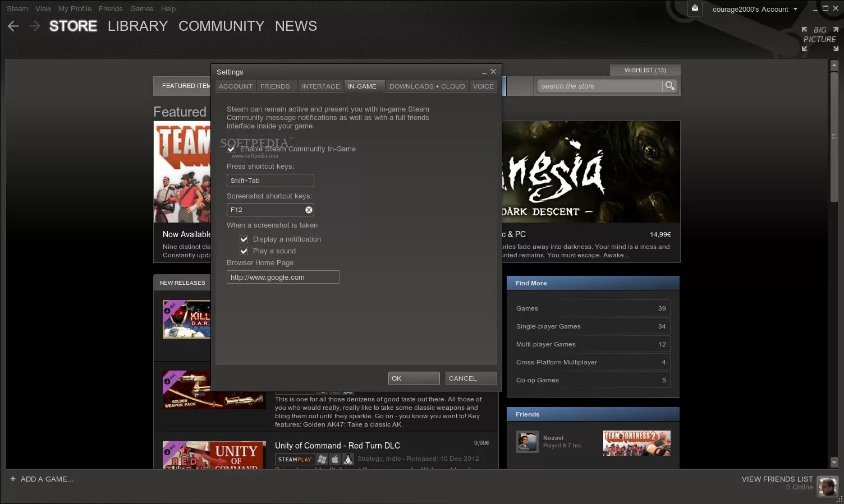Open the Unity of Command thumbnail
Viewport: 844px width, 504px height.
tap(214, 455)
